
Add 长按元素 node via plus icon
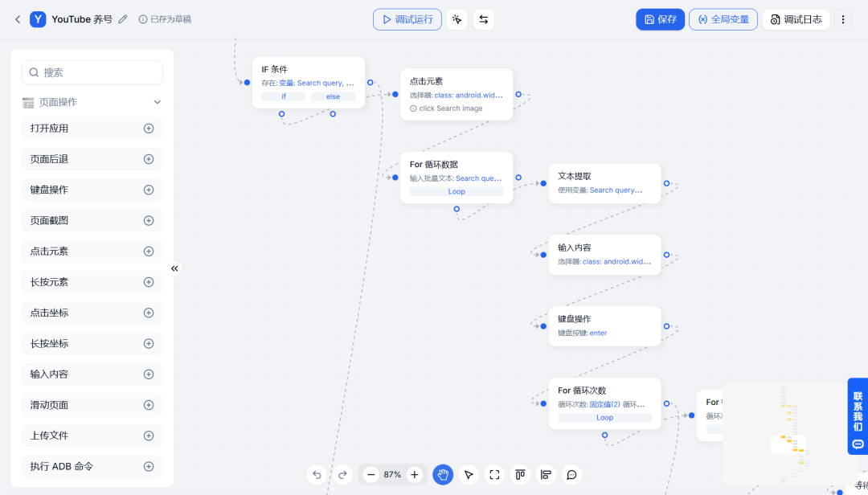pos(149,282)
